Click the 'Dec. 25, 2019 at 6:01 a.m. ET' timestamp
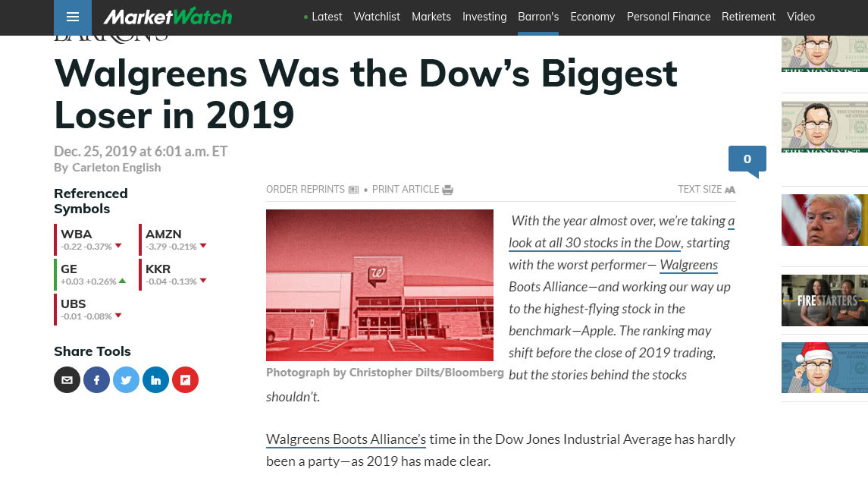 click(x=140, y=151)
